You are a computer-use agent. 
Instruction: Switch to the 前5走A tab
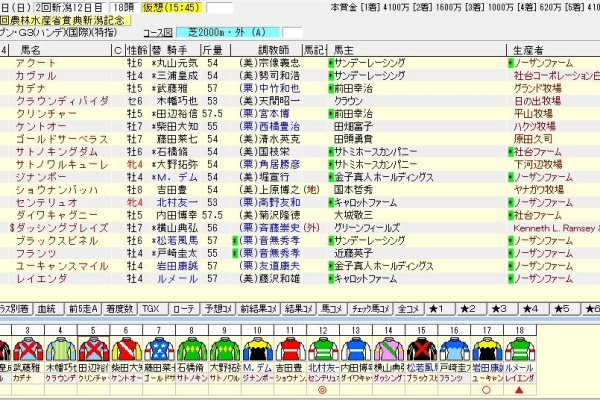point(83,309)
